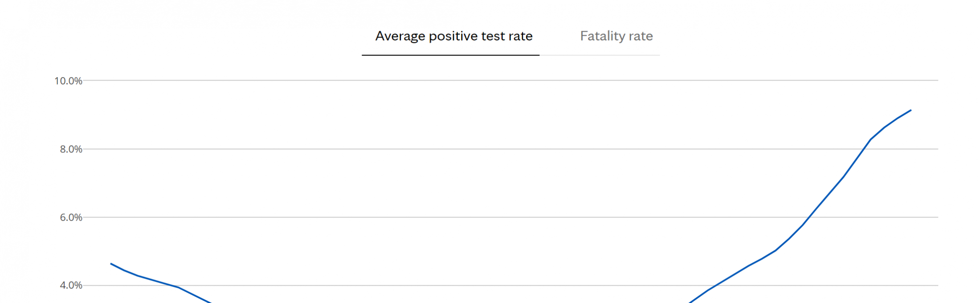This screenshot has width=980, height=303.
Task: Click the leftmost starting point of blue line
Action: 111,264
